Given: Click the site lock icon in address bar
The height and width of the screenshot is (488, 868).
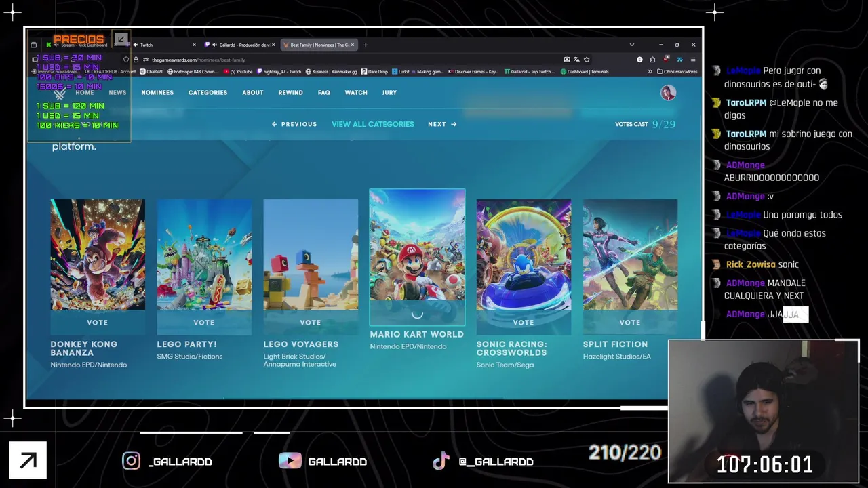Looking at the screenshot, I should tap(136, 60).
